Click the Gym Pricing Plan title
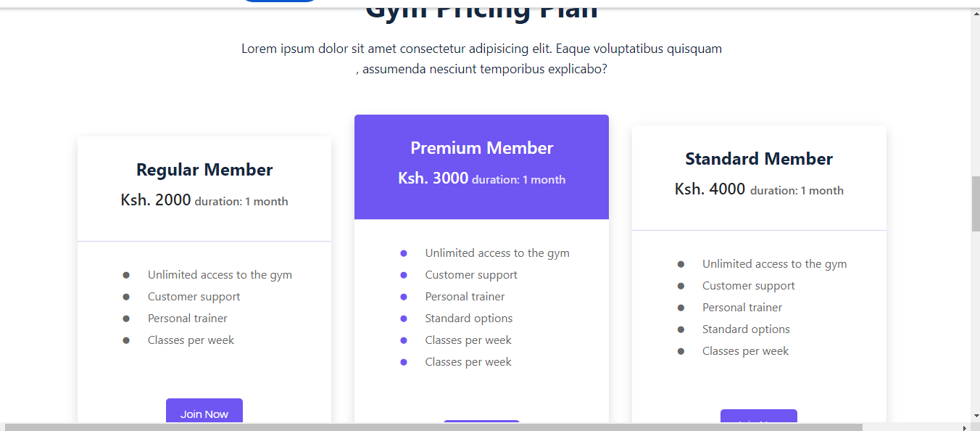 (481, 9)
